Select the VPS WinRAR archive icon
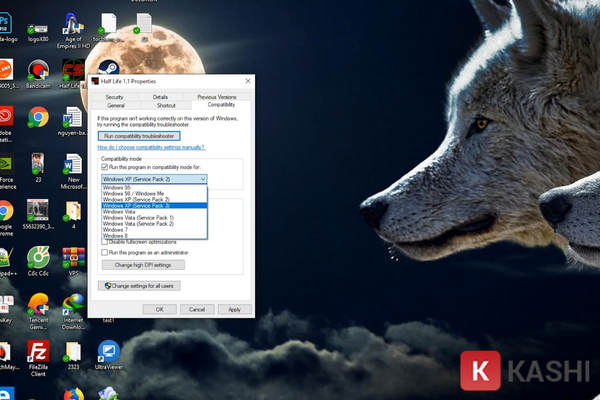600x400 pixels. 73,256
